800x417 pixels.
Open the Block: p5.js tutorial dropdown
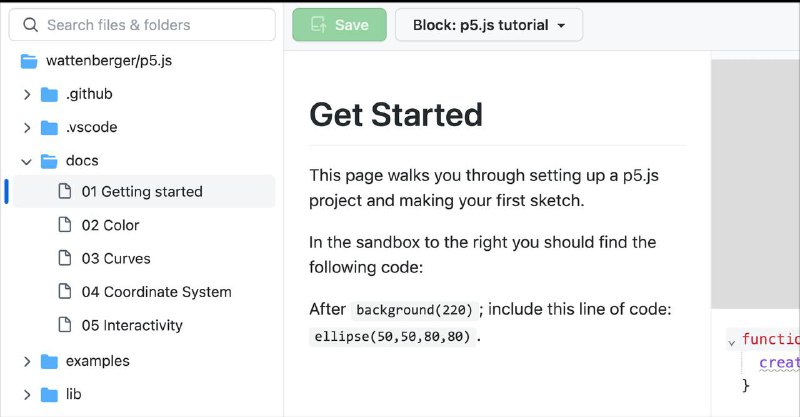tap(489, 25)
